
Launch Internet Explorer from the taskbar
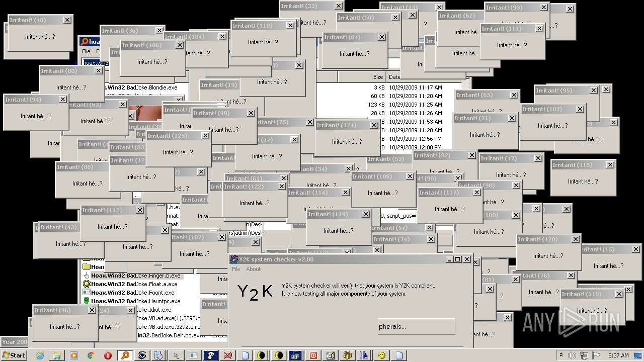coord(40,355)
